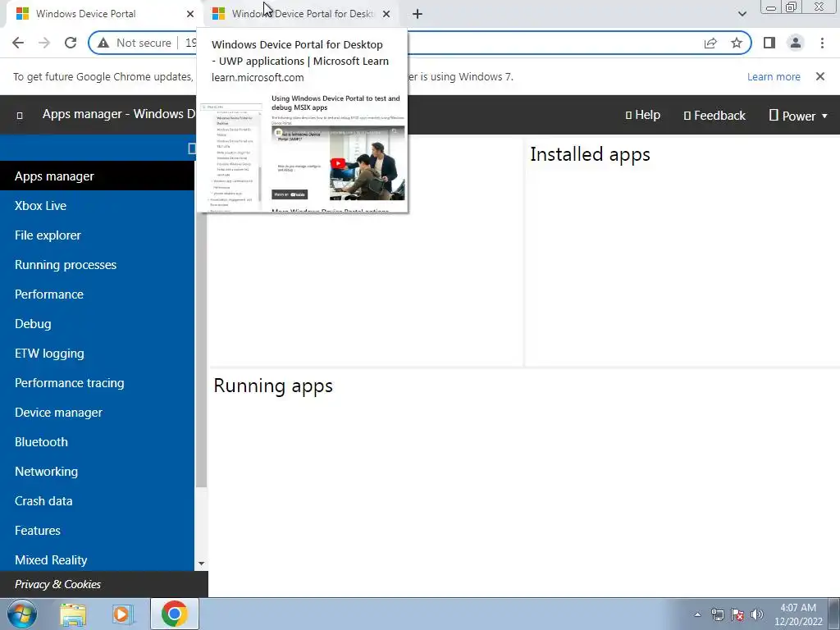
Task: Open the Chrome profile avatar
Action: point(796,43)
